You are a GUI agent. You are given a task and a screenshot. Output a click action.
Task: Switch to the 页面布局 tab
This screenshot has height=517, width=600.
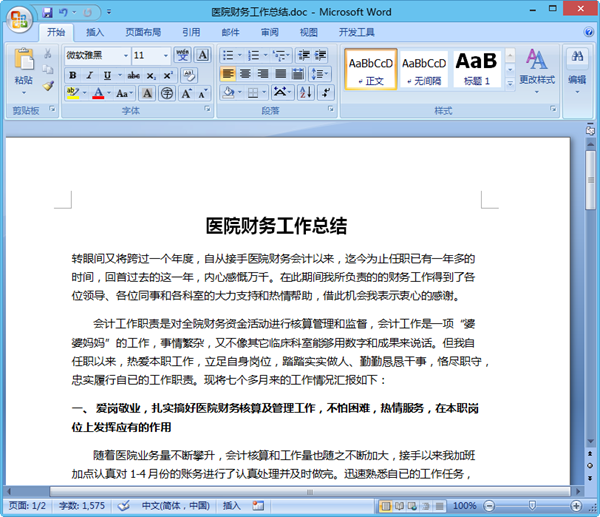(x=143, y=32)
